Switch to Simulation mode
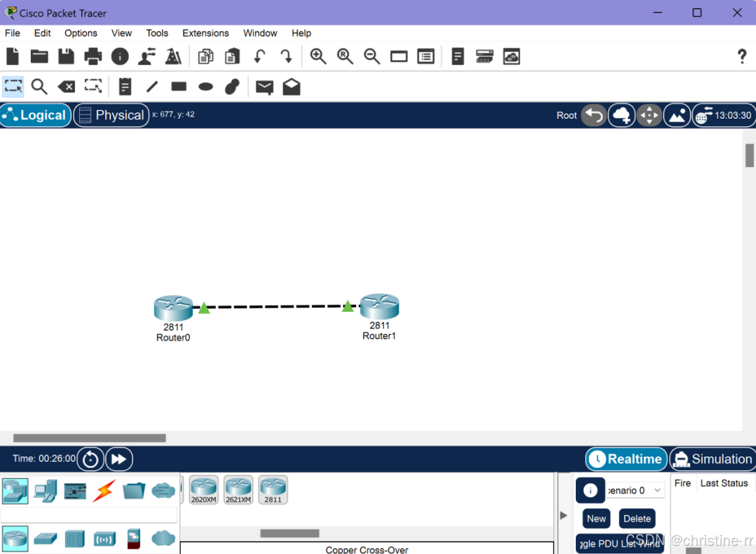The image size is (756, 554). coord(713,459)
